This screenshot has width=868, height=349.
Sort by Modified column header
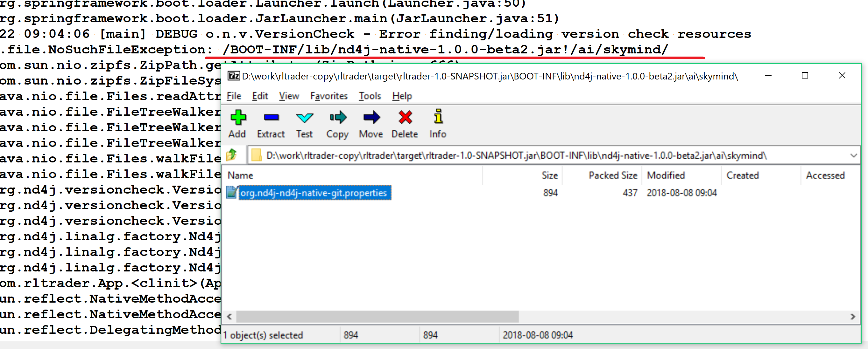(x=666, y=175)
